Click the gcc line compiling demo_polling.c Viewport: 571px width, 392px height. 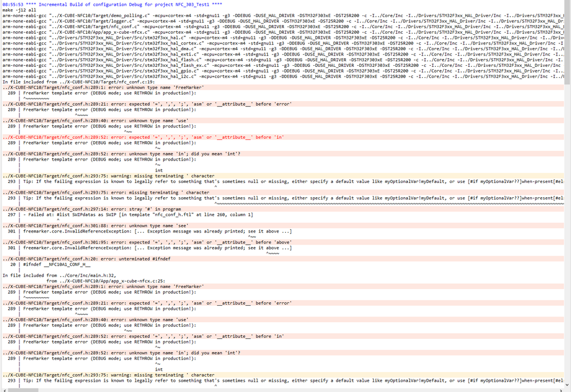click(283, 15)
